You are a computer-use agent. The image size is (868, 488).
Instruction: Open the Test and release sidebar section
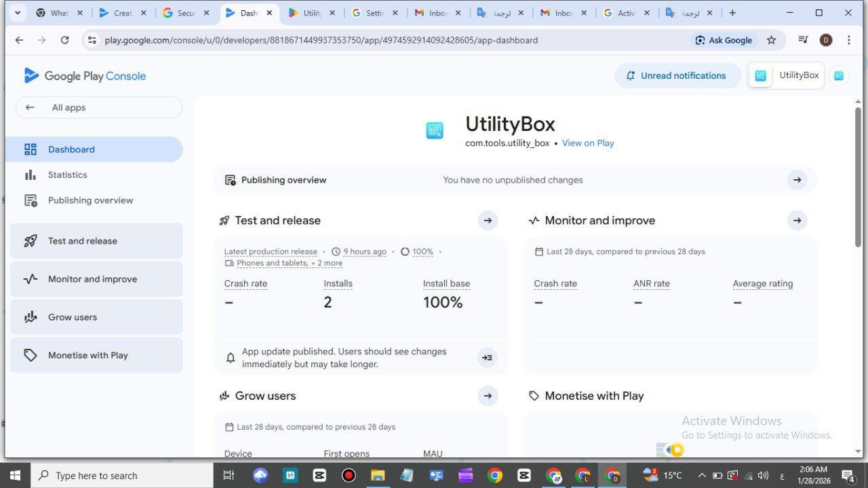pos(83,241)
